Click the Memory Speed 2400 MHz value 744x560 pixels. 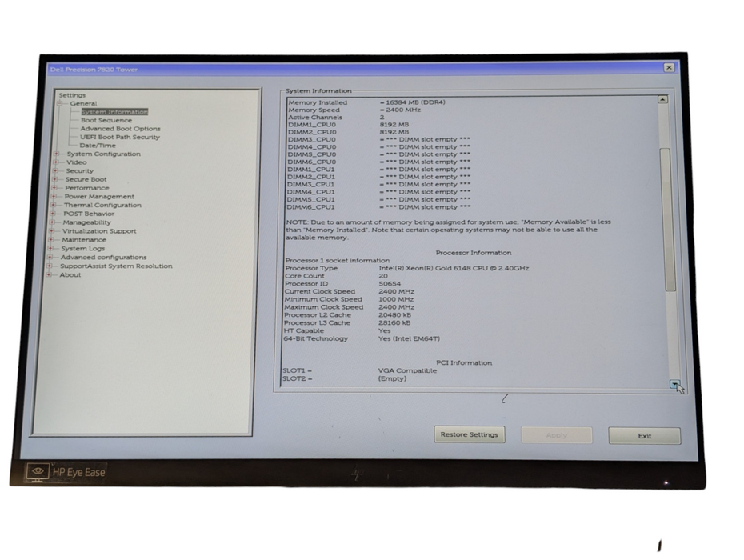pyautogui.click(x=401, y=110)
